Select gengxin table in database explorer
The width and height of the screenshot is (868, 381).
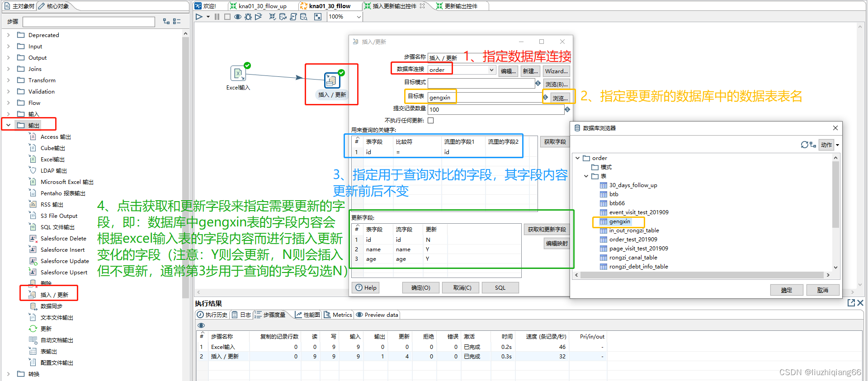[x=619, y=221]
